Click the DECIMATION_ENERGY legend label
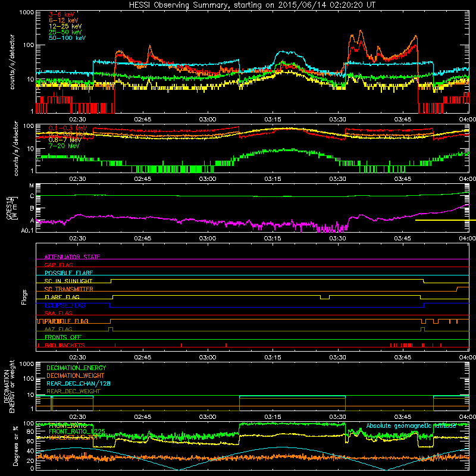The image size is (476, 476). tap(76, 368)
